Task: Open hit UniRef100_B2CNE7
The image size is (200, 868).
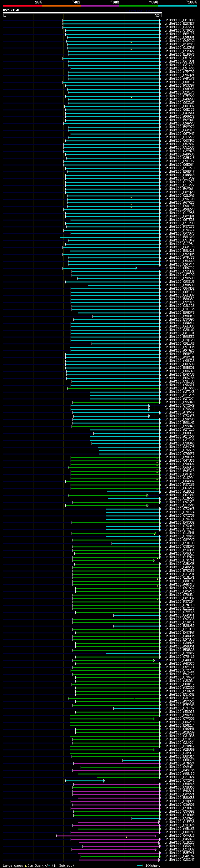Action: (x=179, y=23)
